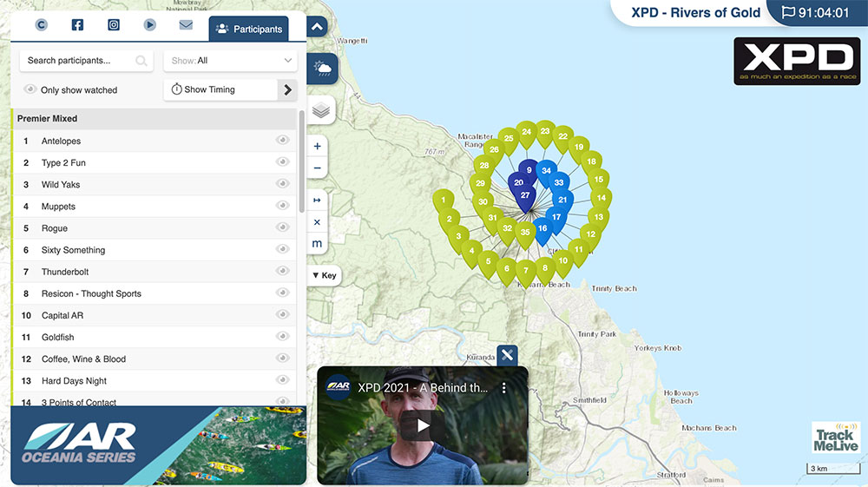
Task: Play the XPD 2021 video
Action: pos(423,425)
